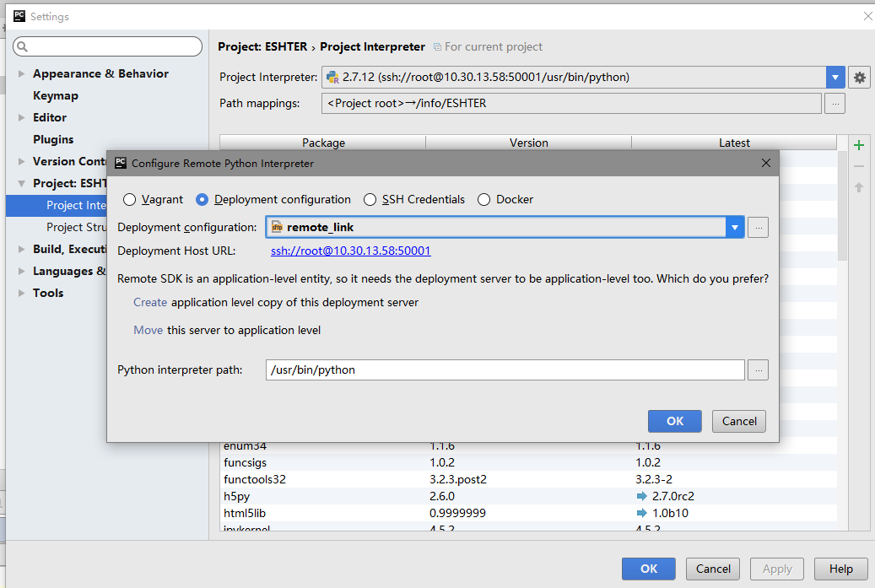The height and width of the screenshot is (588, 875).
Task: Select the Vagrant radio button
Action: [x=129, y=199]
